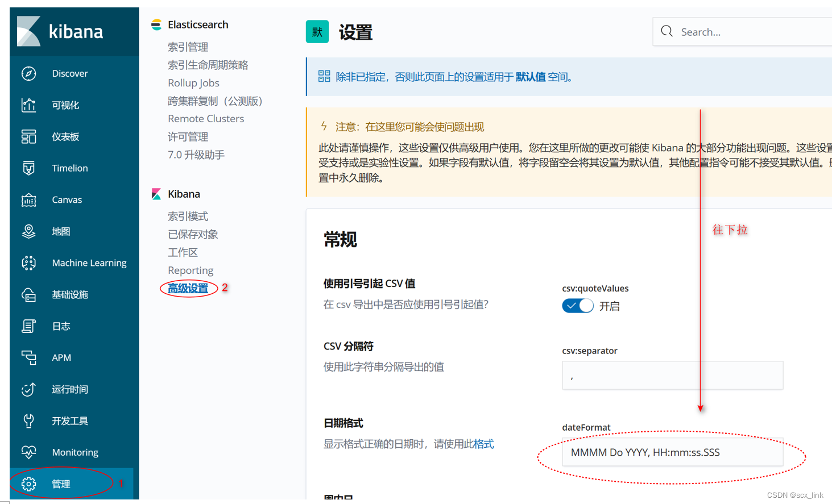Open the Monitoring heartbeat icon
This screenshot has height=504, width=832.
click(x=29, y=452)
